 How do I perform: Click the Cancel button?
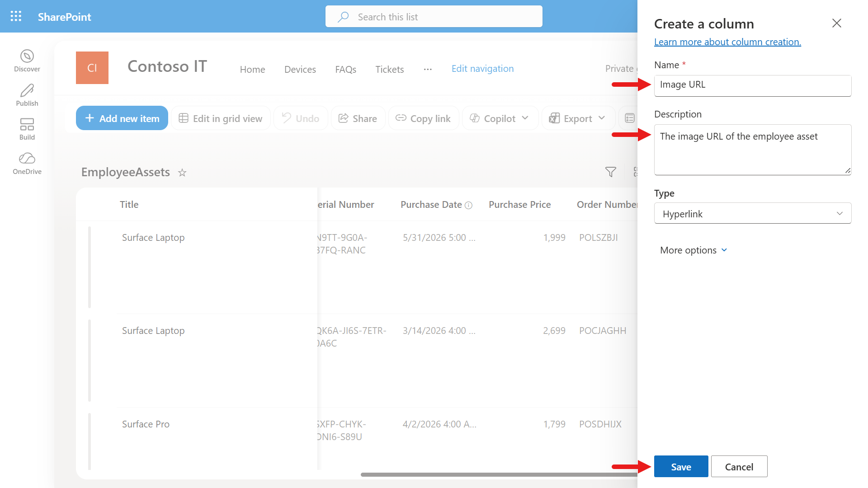[739, 466]
